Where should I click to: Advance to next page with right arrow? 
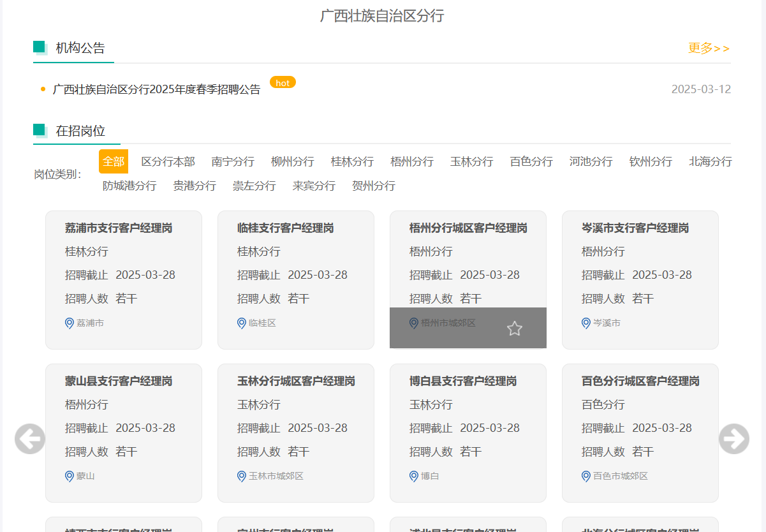click(734, 439)
